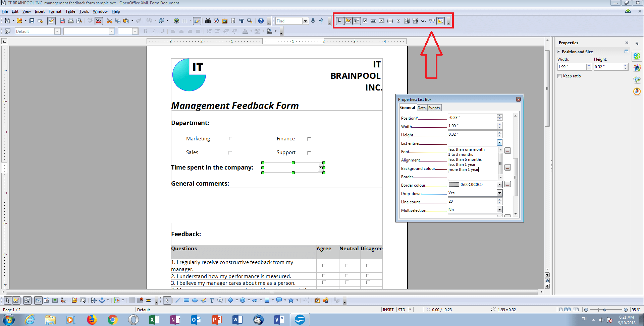The height and width of the screenshot is (326, 644).
Task: Click the Insert Table toolbar icon
Action: (184, 21)
